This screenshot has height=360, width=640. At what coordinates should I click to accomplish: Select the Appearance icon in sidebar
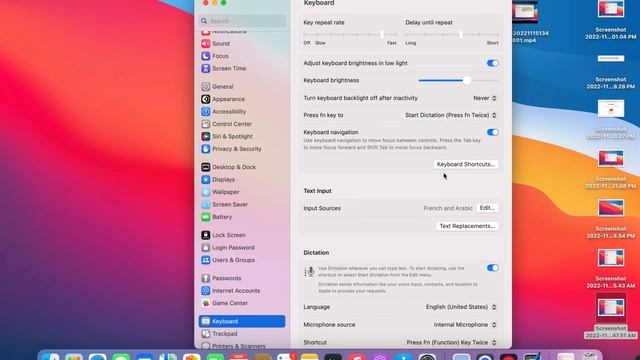206,99
